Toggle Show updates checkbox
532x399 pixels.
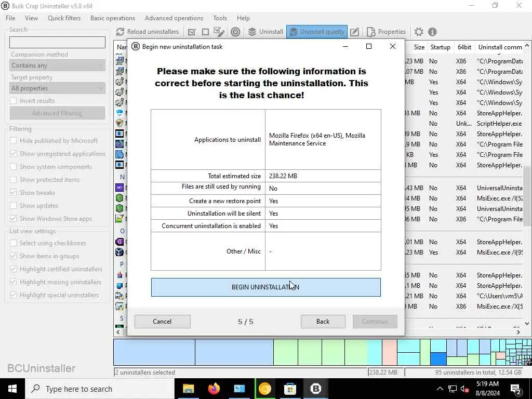(13, 206)
